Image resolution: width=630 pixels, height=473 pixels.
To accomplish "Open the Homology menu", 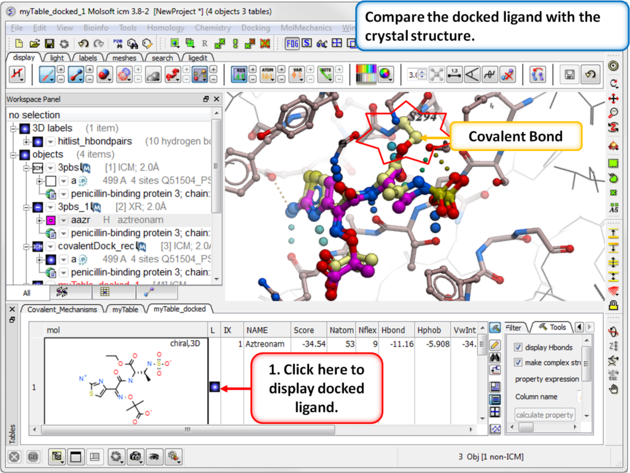I will click(x=166, y=28).
